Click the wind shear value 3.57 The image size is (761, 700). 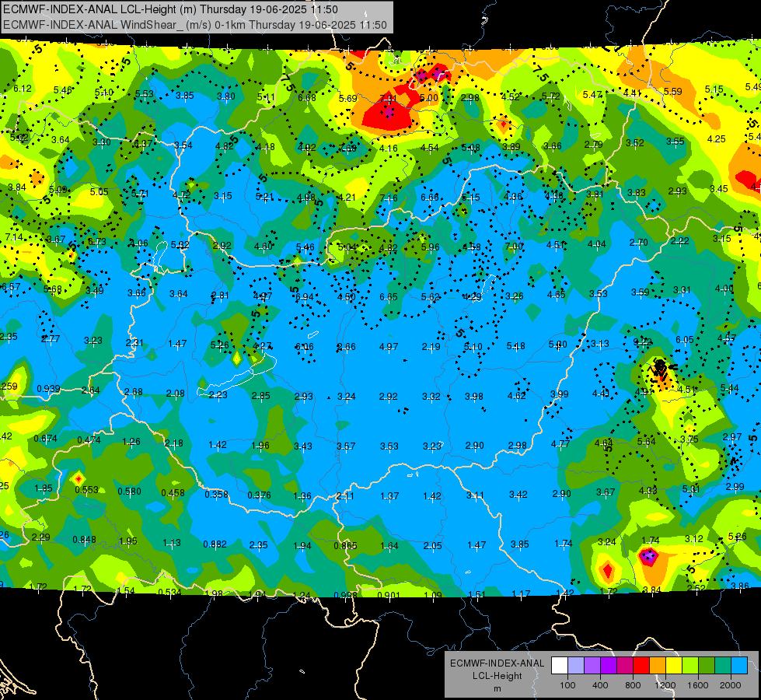[x=346, y=446]
